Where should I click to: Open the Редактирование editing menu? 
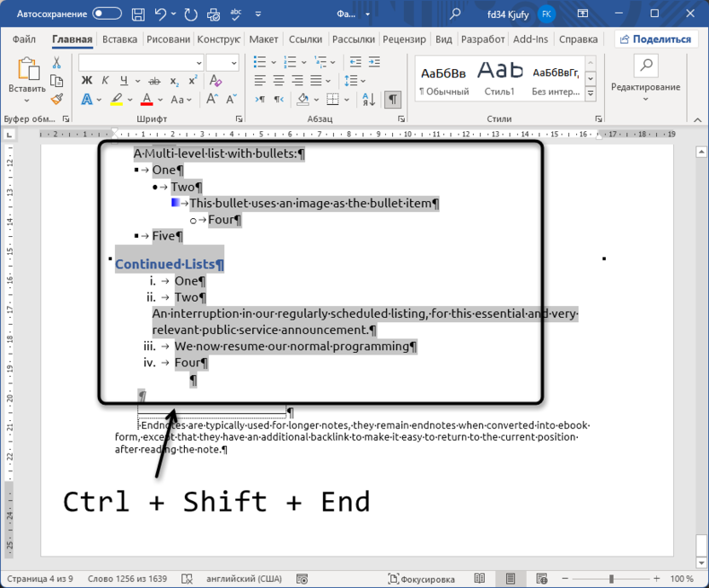point(646,80)
